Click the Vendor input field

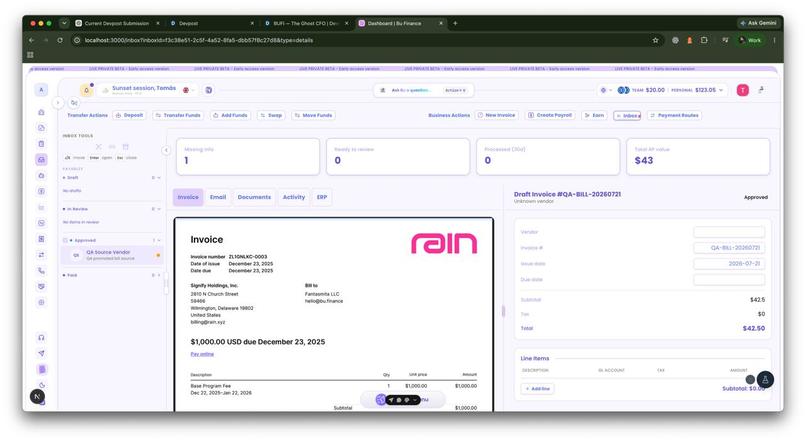[x=729, y=232]
